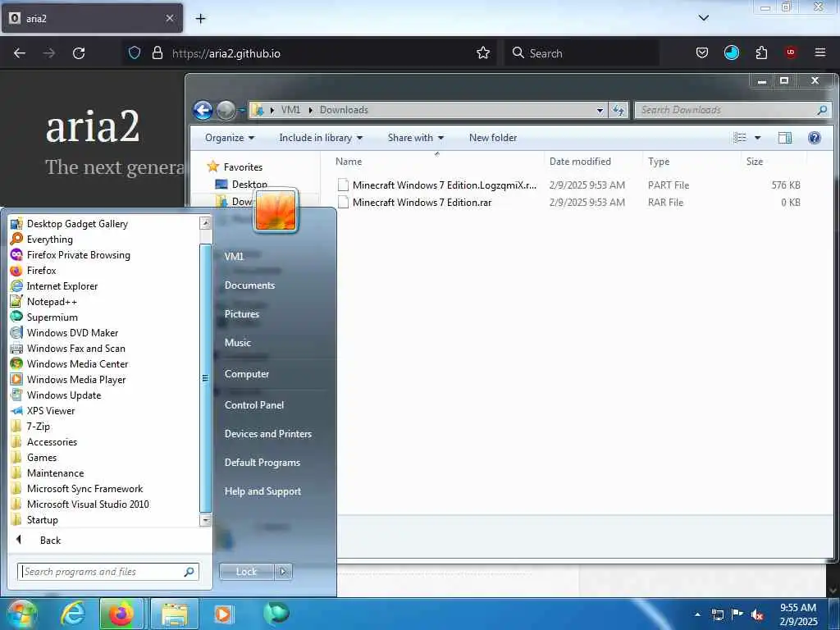Viewport: 840px width, 630px height.
Task: Open Documents from Start menu
Action: coord(249,285)
